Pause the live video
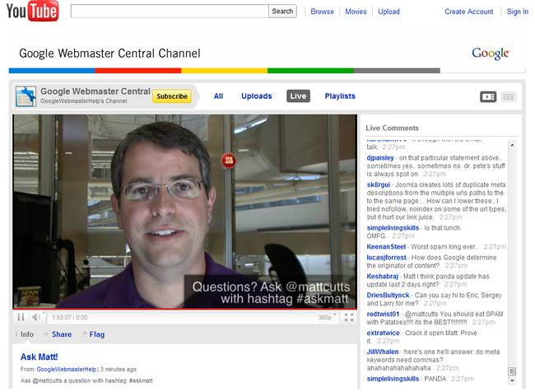 pos(21,317)
